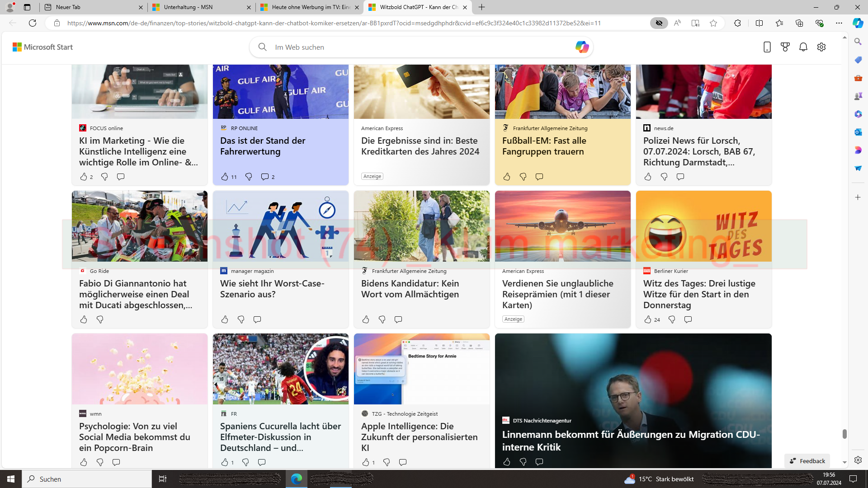Image resolution: width=868 pixels, height=488 pixels.
Task: Click in the Im Web suchen field
Action: [x=407, y=47]
